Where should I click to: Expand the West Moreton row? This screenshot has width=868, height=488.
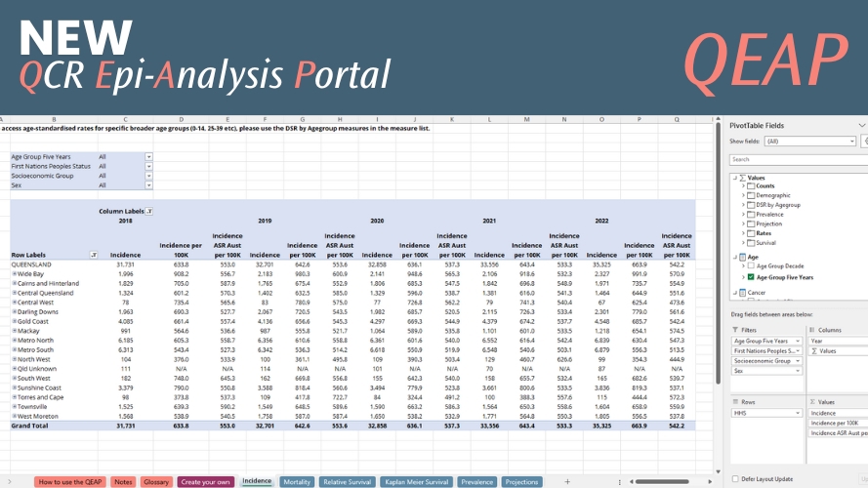[15, 416]
